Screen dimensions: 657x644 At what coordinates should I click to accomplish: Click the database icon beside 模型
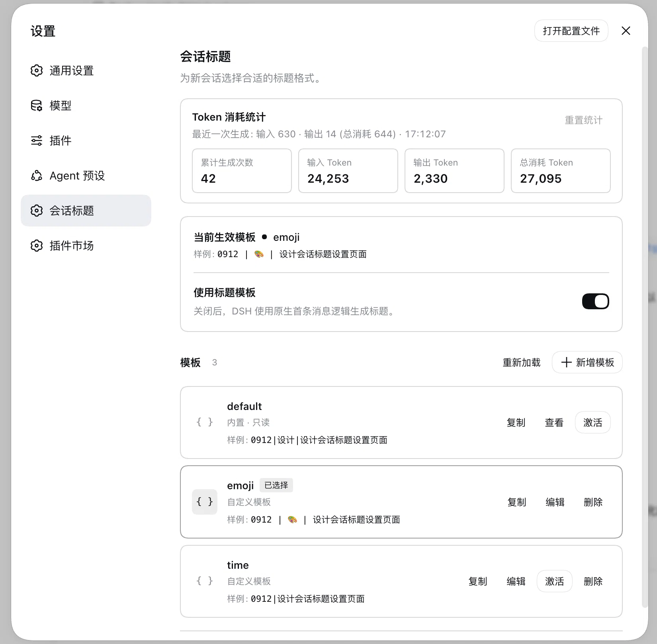pos(37,105)
